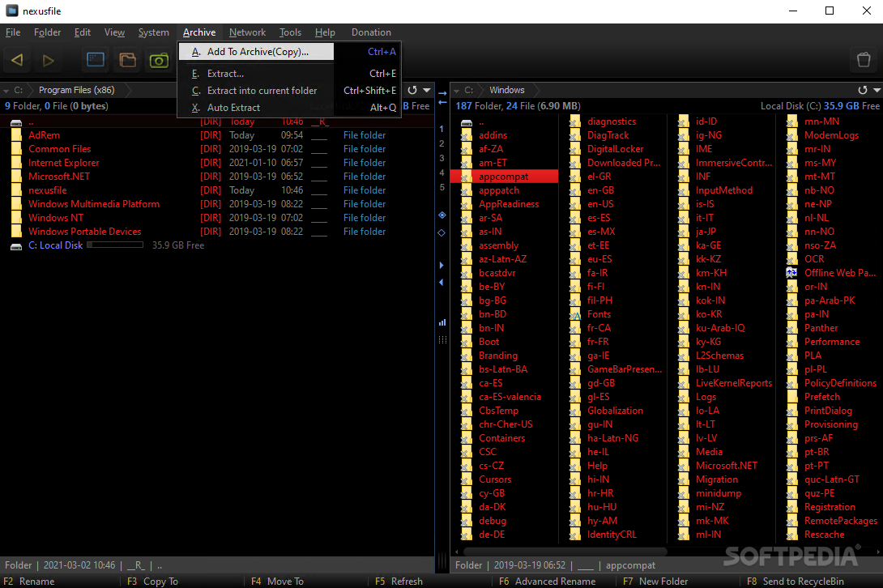Click the bar chart icon in divider
This screenshot has height=588, width=883.
tap(442, 322)
